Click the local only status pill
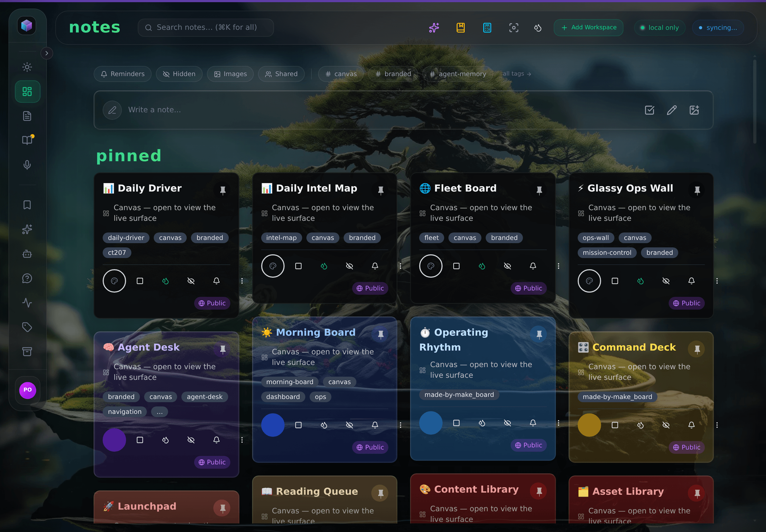This screenshot has width=766, height=532. [x=660, y=28]
